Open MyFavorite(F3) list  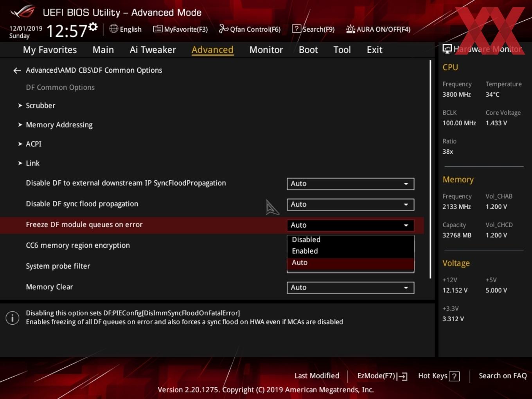tap(180, 29)
